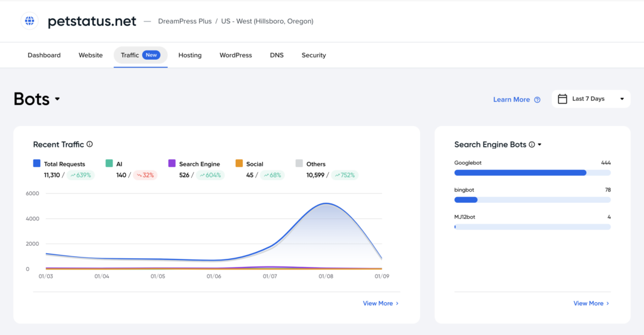Click the calendar icon in date range selector
The width and height of the screenshot is (644, 335).
click(562, 99)
